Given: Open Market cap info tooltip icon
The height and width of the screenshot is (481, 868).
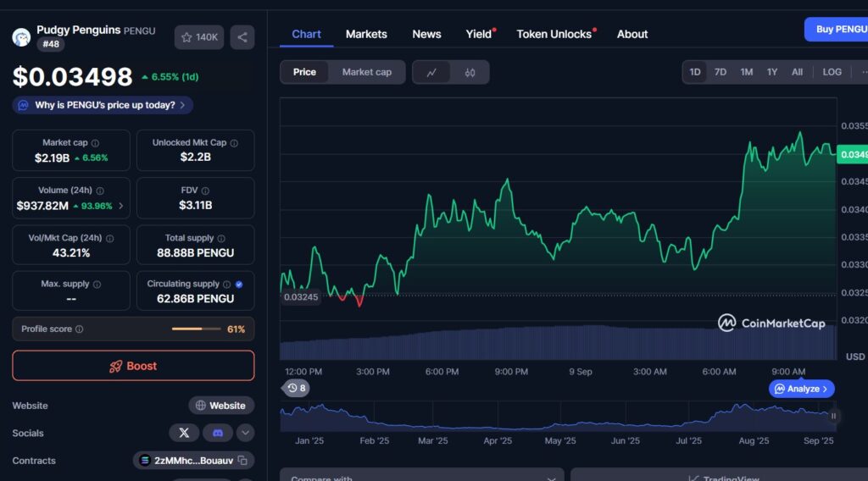Looking at the screenshot, I should pos(95,143).
